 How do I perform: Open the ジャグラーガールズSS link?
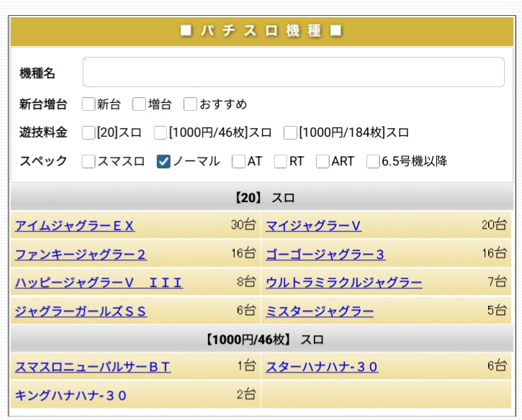point(81,311)
